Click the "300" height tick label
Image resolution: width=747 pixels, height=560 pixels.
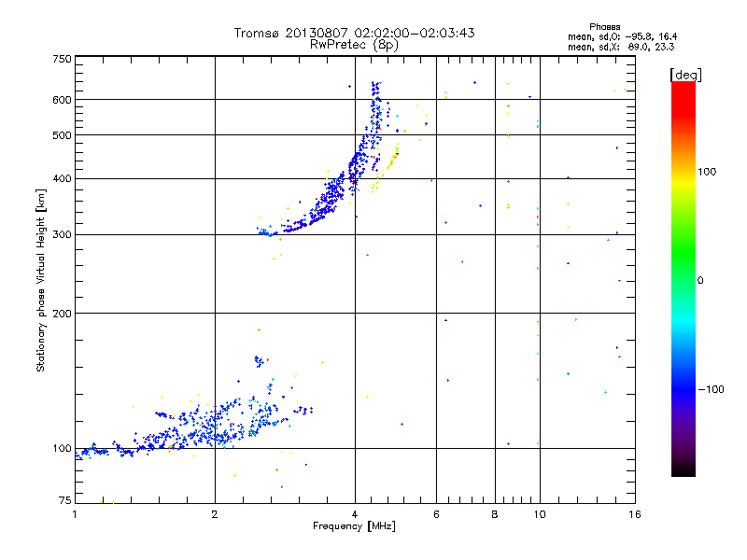coord(62,235)
